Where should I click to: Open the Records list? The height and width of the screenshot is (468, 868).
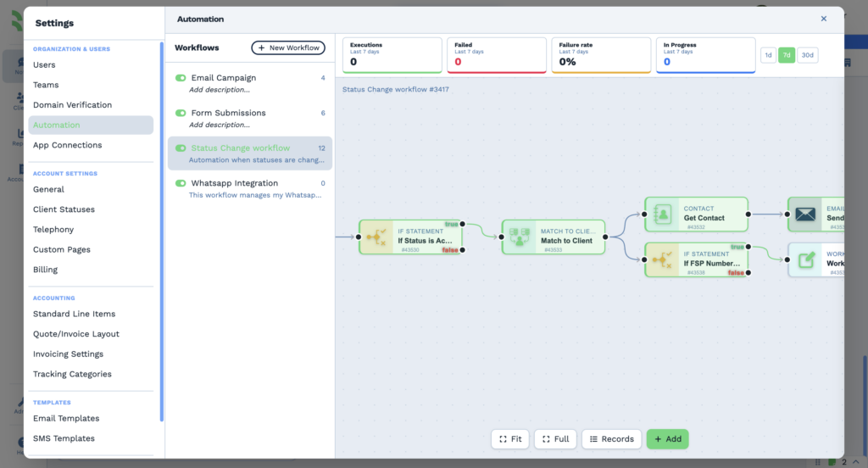point(611,438)
